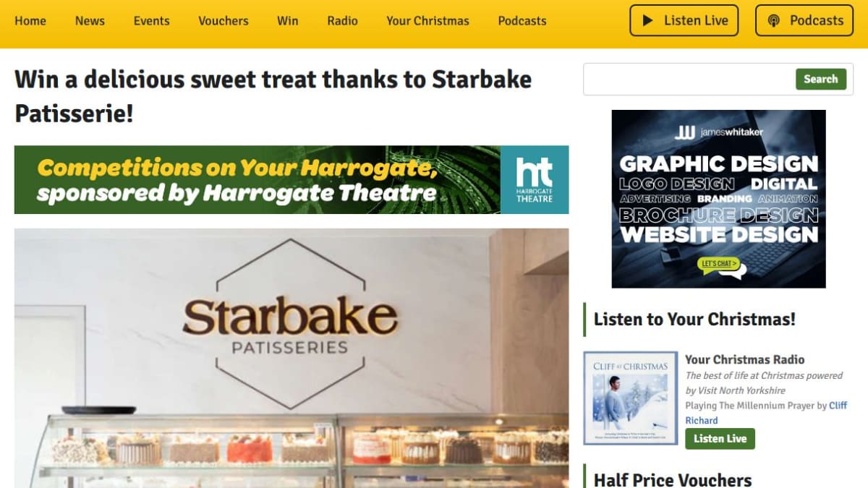This screenshot has width=868, height=488.
Task: Click the Starbake Patisseries shop photo
Action: coord(292,358)
